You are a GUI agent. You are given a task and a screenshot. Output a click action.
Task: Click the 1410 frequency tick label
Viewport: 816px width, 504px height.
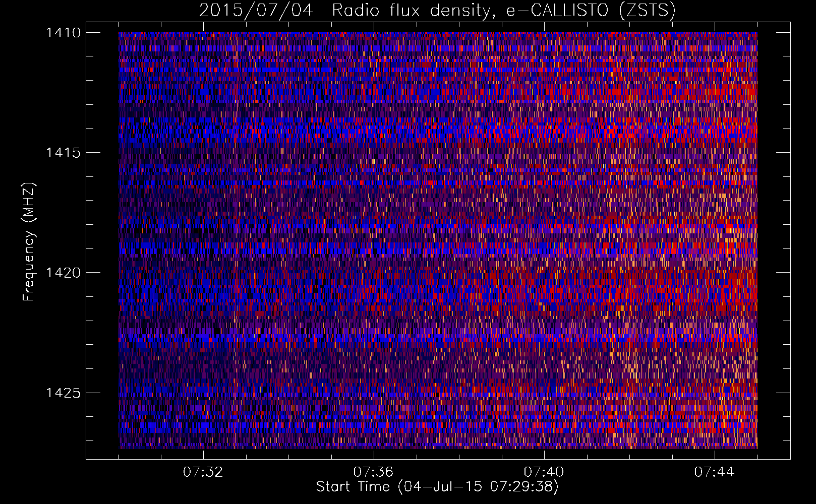(x=63, y=33)
